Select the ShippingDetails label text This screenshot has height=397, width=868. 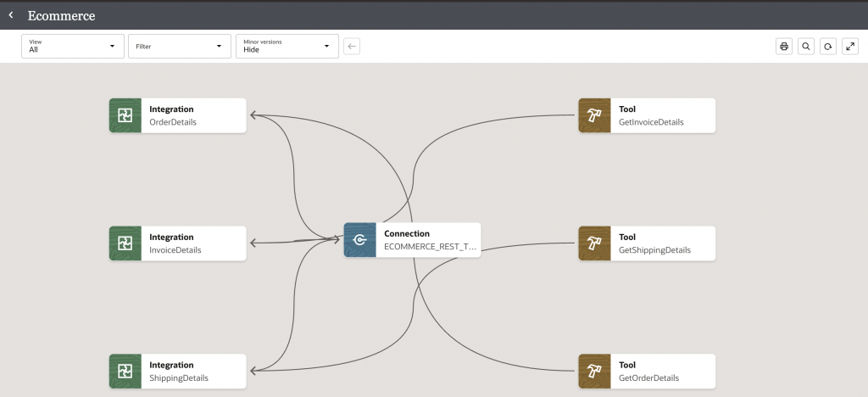[x=179, y=378]
